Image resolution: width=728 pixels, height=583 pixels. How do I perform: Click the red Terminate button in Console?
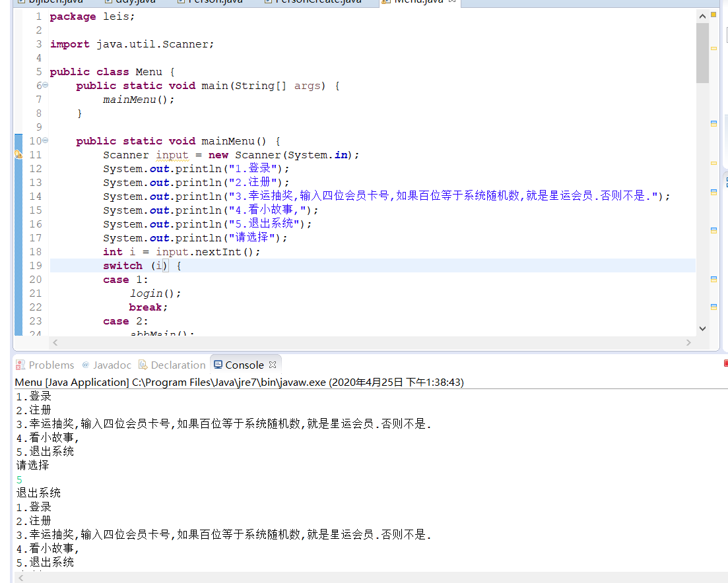coord(725,363)
